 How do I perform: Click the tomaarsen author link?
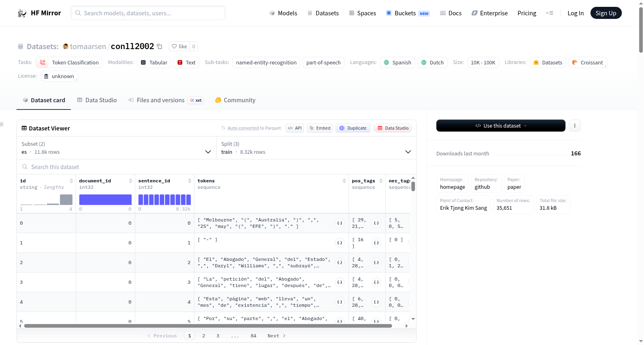pos(88,46)
